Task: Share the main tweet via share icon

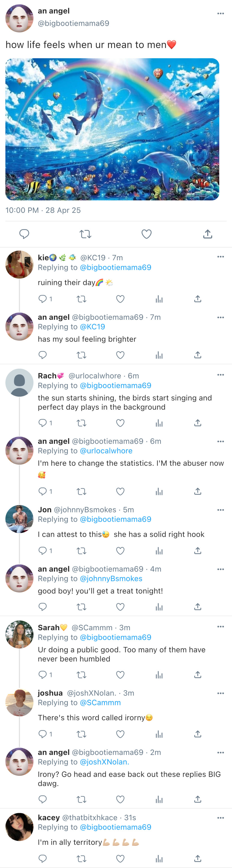Action: (x=207, y=234)
